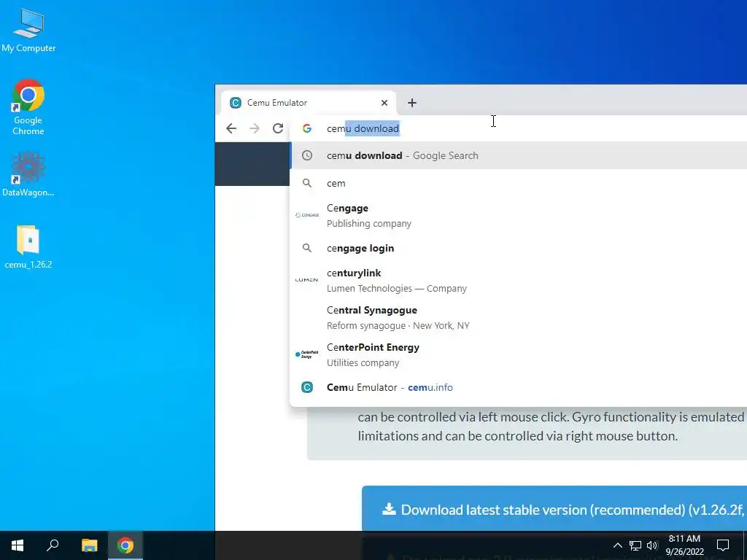Click Chrome's back arrow button
This screenshot has height=560, width=747.
click(x=231, y=128)
